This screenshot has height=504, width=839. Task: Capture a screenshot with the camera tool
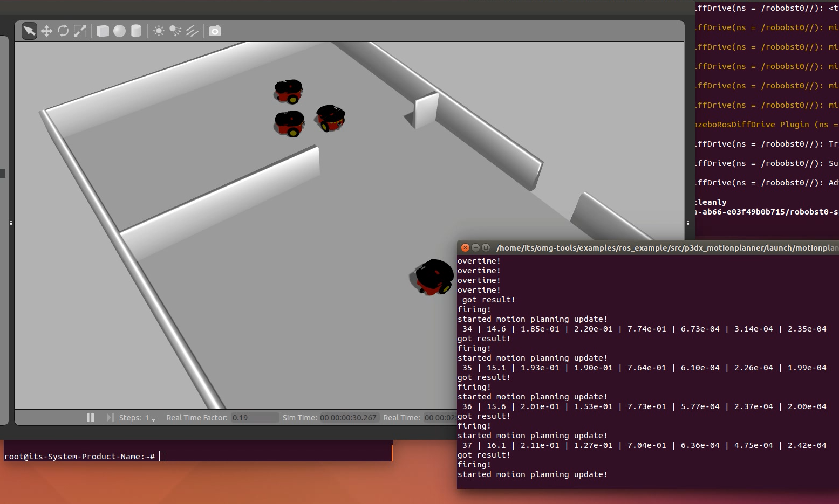[215, 31]
